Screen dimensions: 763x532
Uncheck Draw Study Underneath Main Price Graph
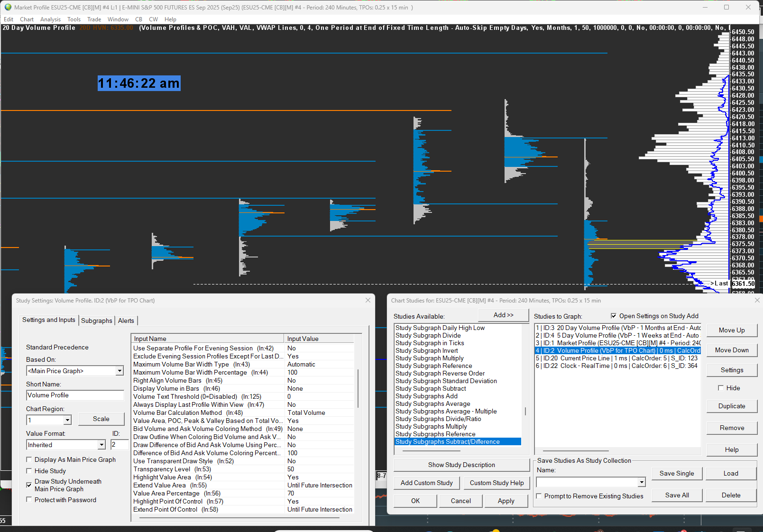[29, 485]
